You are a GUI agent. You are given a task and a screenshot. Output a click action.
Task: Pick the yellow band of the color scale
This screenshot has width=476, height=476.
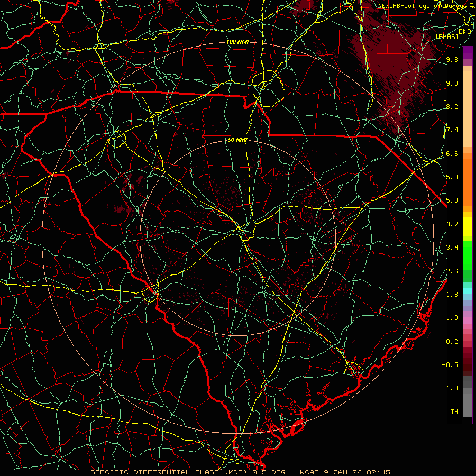467,226
